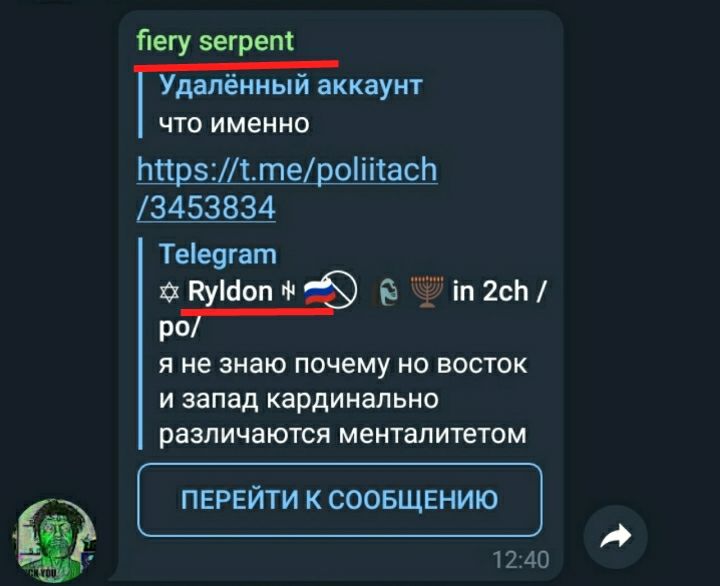Click the 'и запад кардинально' preview line
Screen dimensions: 720x586
click(298, 400)
